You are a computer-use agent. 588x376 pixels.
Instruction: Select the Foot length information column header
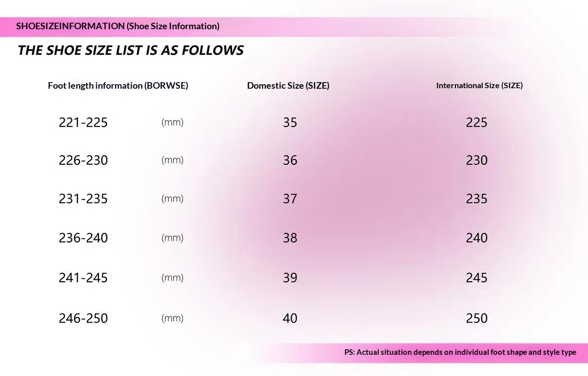[x=118, y=86]
